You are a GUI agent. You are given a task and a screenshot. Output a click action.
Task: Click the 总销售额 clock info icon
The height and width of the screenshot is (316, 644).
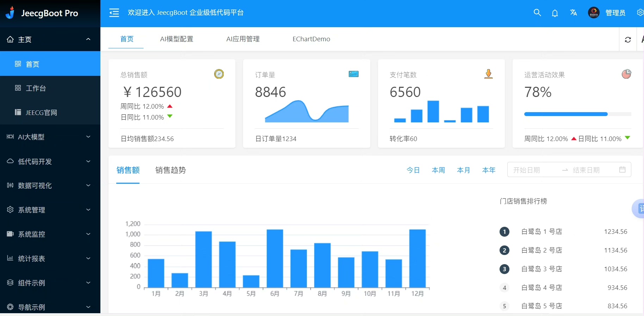219,74
